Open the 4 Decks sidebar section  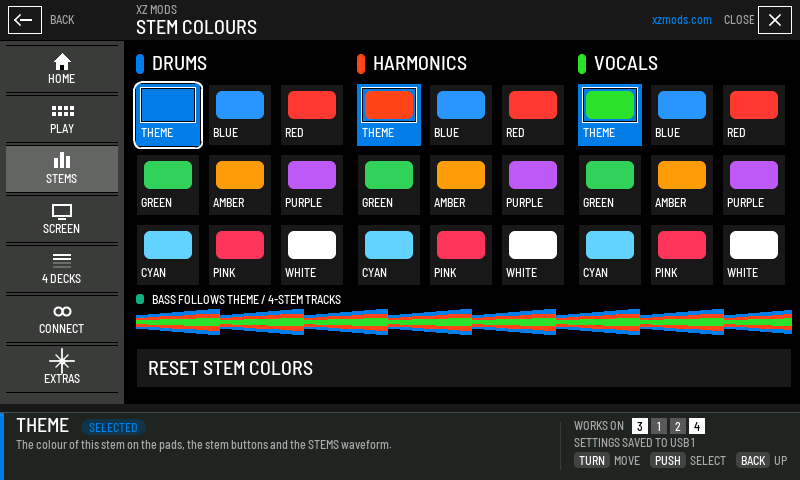point(62,269)
